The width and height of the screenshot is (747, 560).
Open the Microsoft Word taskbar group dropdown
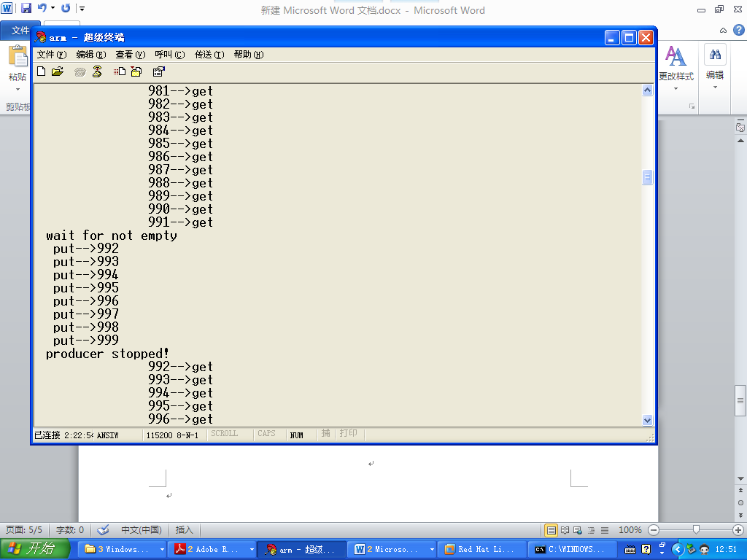pos(432,550)
